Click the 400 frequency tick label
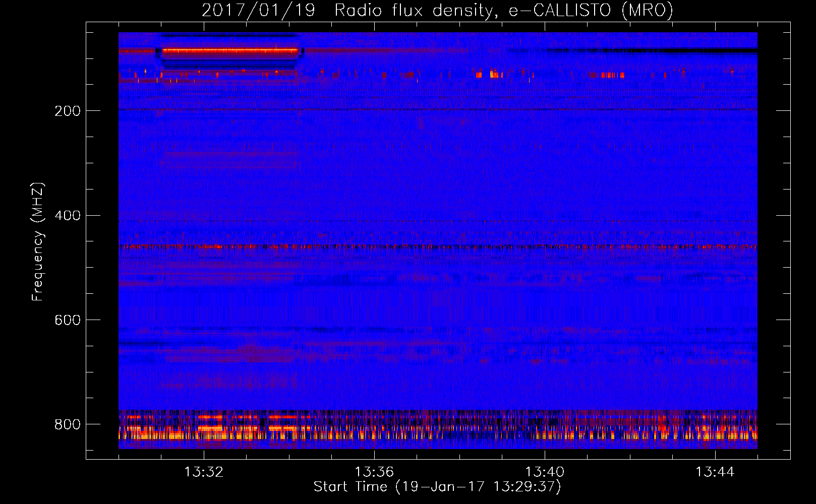Viewport: 816px width, 504px height. coord(68,216)
